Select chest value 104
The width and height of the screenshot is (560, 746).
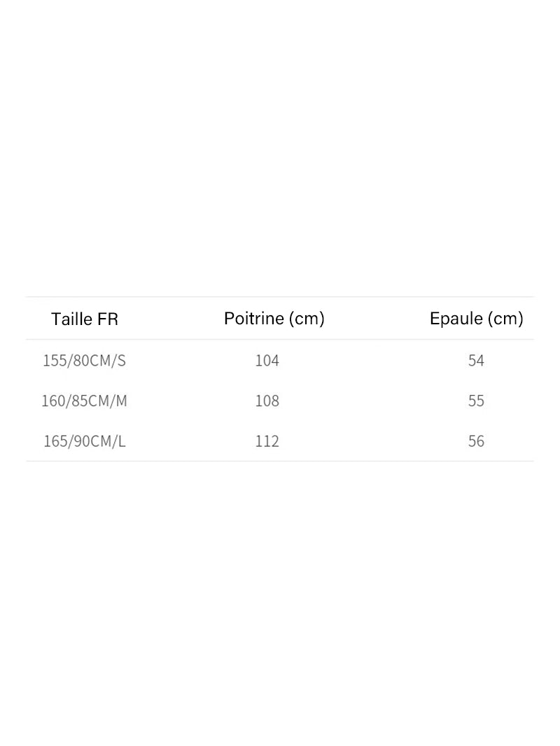[x=267, y=360]
